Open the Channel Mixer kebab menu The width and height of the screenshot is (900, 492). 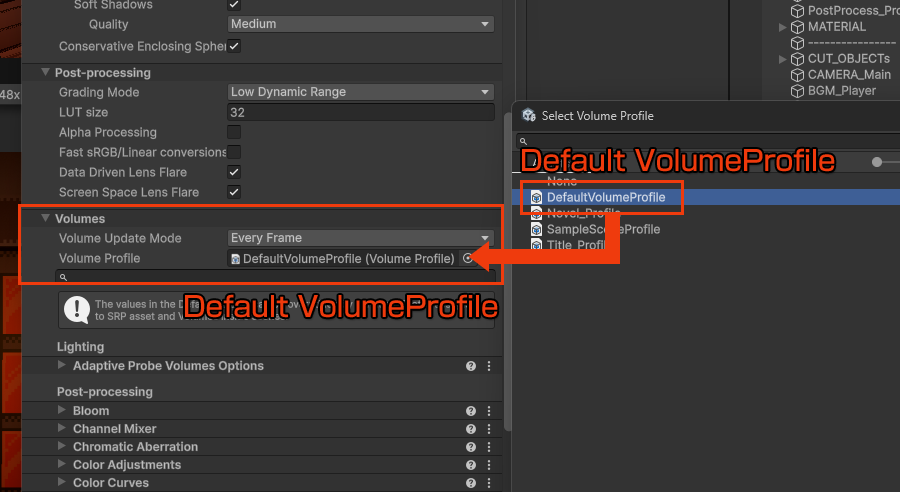click(x=489, y=429)
